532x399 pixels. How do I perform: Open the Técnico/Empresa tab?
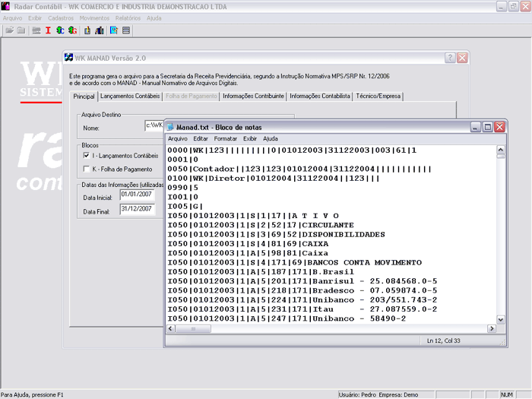(378, 97)
